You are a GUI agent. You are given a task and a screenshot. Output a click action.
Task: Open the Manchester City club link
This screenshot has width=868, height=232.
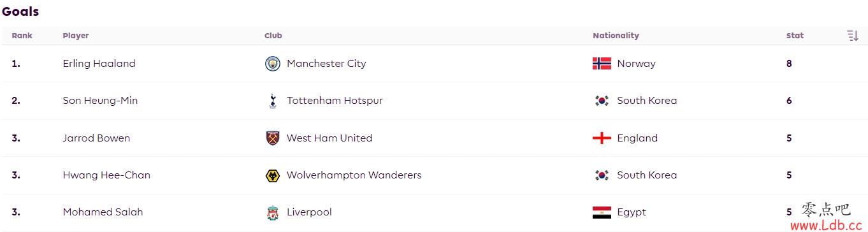326,64
